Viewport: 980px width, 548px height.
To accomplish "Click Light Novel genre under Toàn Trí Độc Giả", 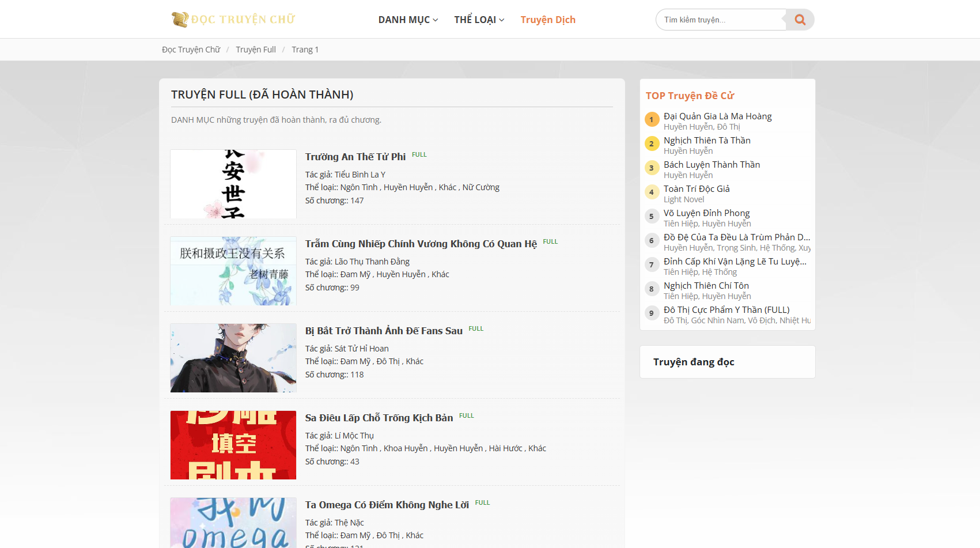I will click(684, 199).
